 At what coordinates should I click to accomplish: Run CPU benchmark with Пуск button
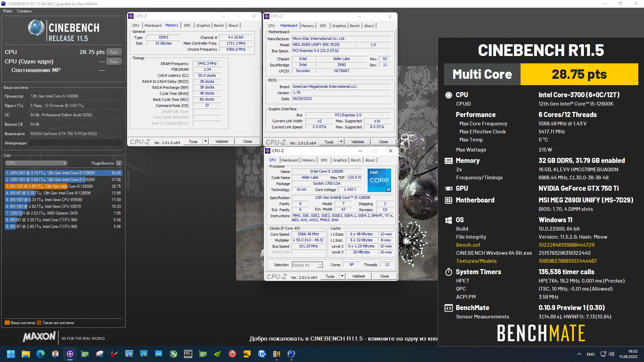tap(114, 52)
